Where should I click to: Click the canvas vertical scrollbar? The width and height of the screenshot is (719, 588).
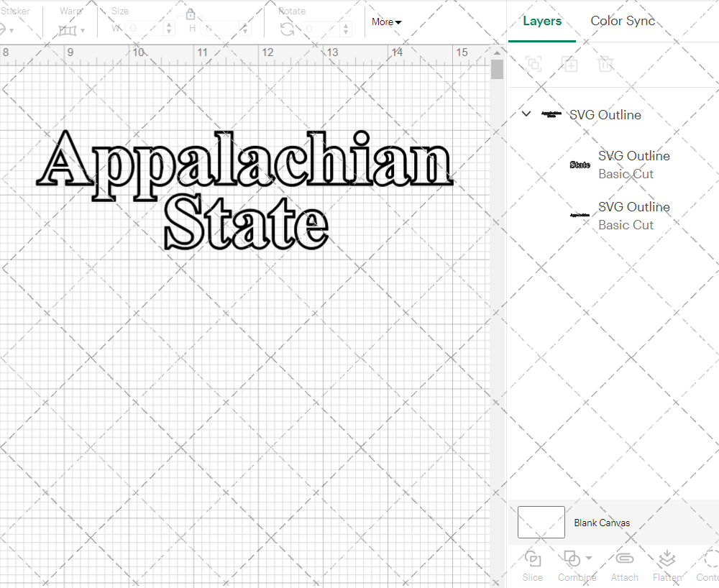[496, 69]
